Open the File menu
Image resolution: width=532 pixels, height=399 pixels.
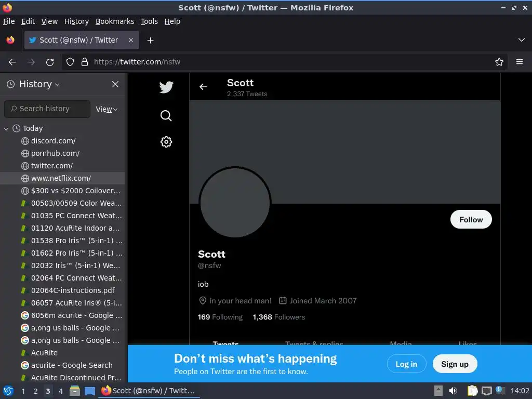coord(9,21)
